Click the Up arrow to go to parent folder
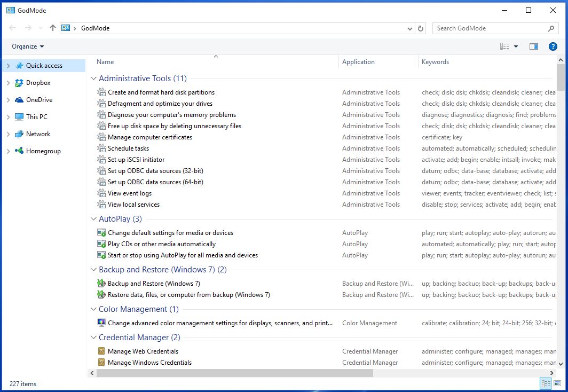The width and height of the screenshot is (568, 392). coord(52,28)
